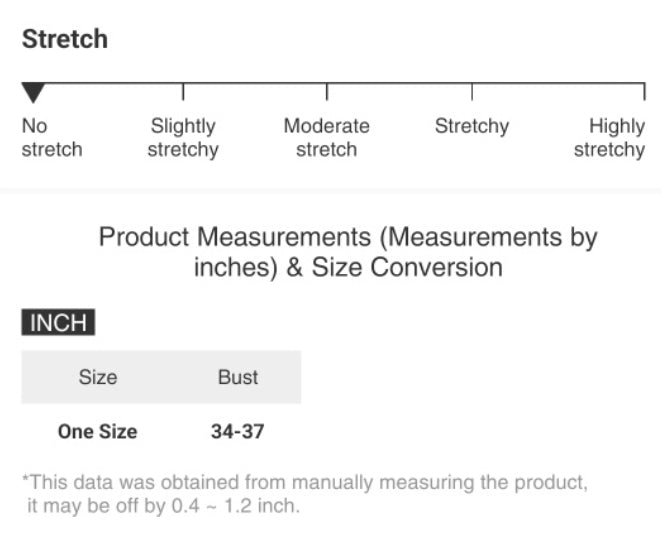Pick the "Moderate stretch" label
The width and height of the screenshot is (661, 538).
tap(326, 138)
